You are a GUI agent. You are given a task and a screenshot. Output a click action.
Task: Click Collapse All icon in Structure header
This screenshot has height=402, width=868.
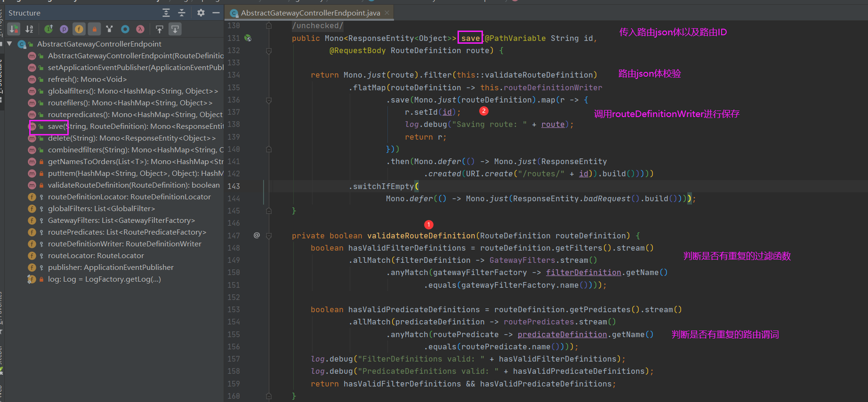coord(182,13)
